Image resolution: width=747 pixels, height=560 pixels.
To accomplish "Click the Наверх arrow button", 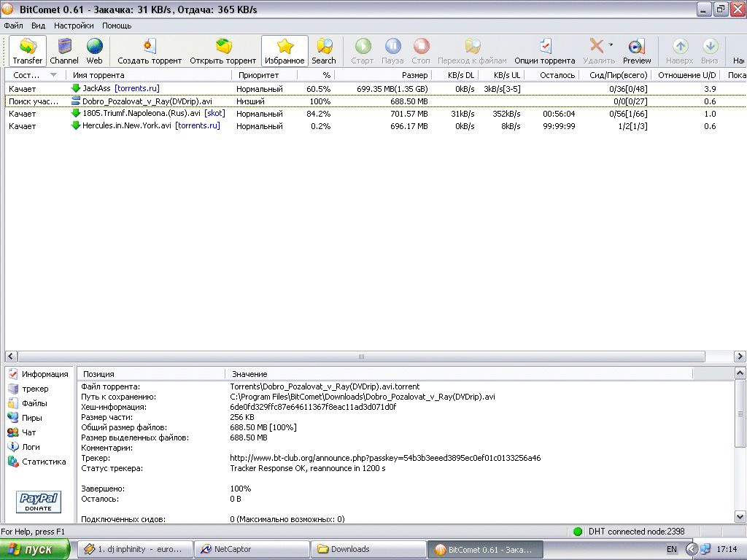I will pos(680,51).
